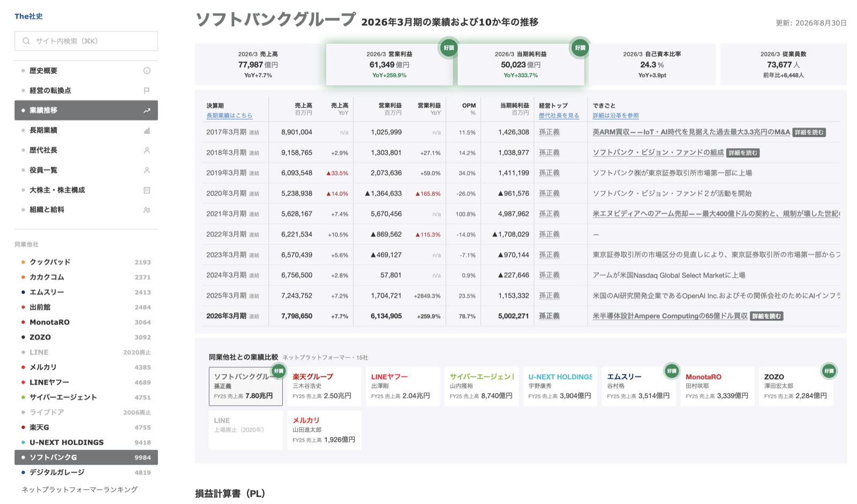Click the 2026/3 売上高 summary card
Viewport: 857px width, 504px height.
(x=258, y=64)
